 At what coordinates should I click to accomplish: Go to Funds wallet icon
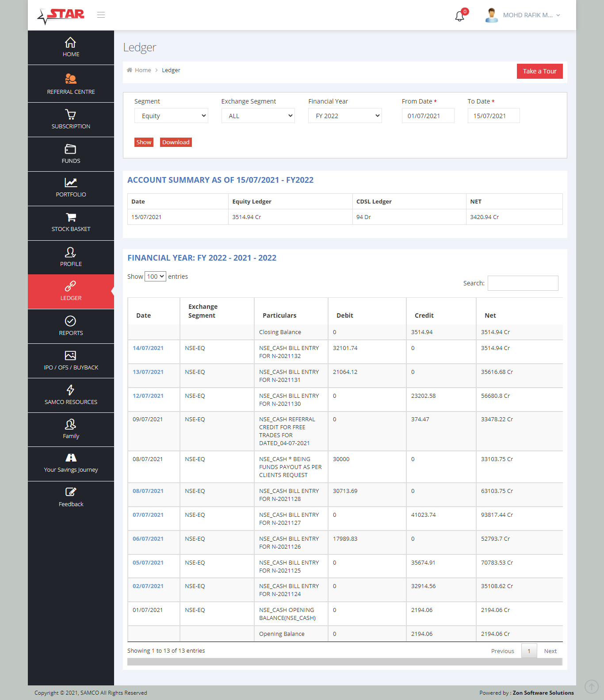point(71,149)
